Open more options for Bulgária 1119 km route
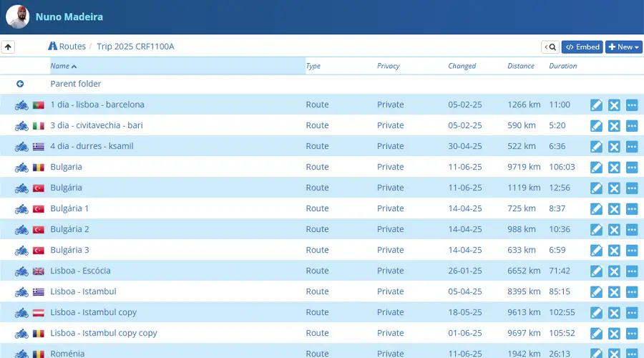 click(632, 188)
